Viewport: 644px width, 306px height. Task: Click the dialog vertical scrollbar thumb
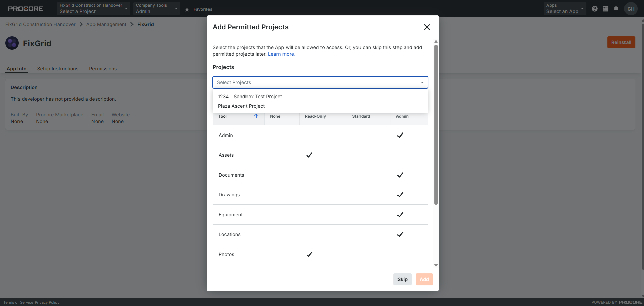(436, 124)
